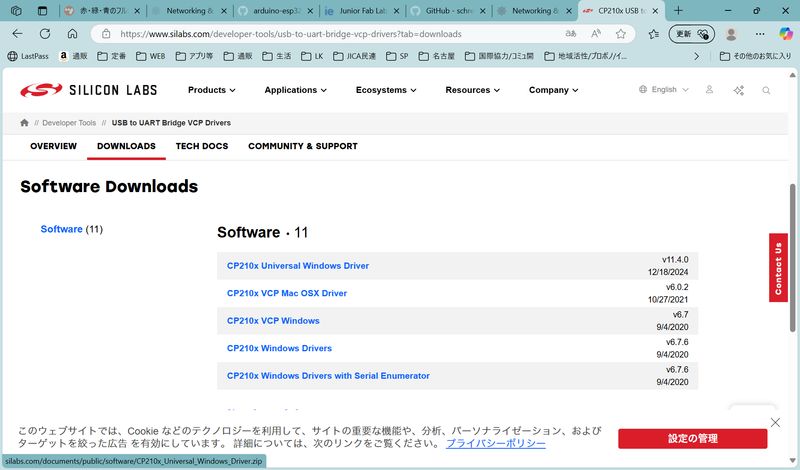Open the tab actions menu icon
The width and height of the screenshot is (800, 470).
[x=42, y=11]
